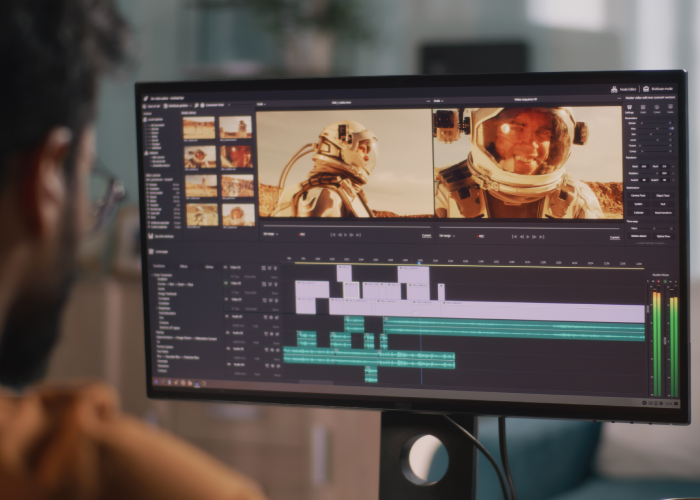This screenshot has height=500, width=700.
Task: Open Set range dropdown under right viewer
Action: 446,236
